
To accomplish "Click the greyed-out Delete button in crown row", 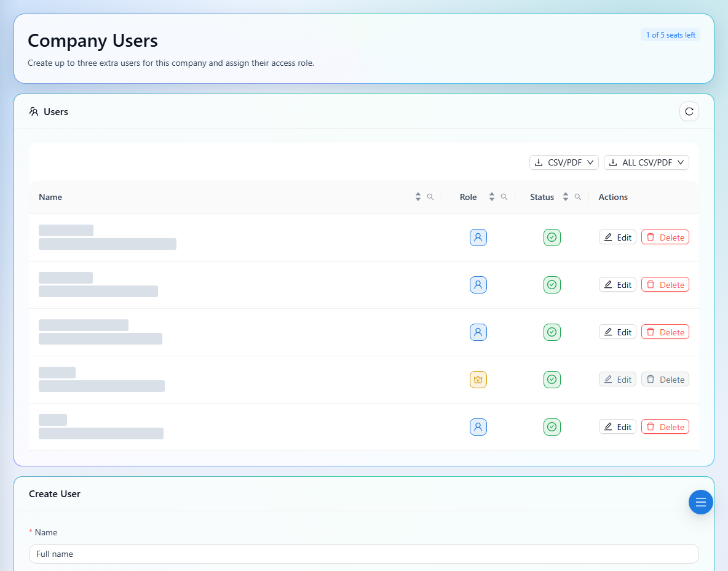I will coord(665,380).
